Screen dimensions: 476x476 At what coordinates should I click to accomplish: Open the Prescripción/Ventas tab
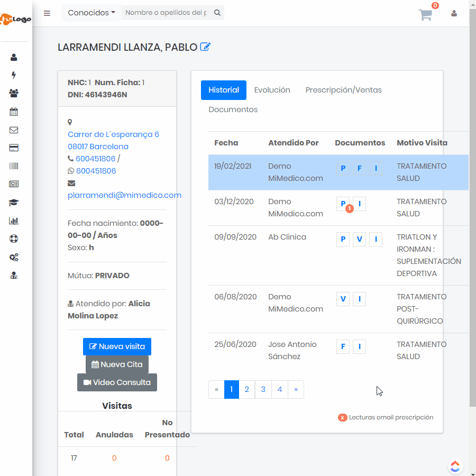coord(343,90)
